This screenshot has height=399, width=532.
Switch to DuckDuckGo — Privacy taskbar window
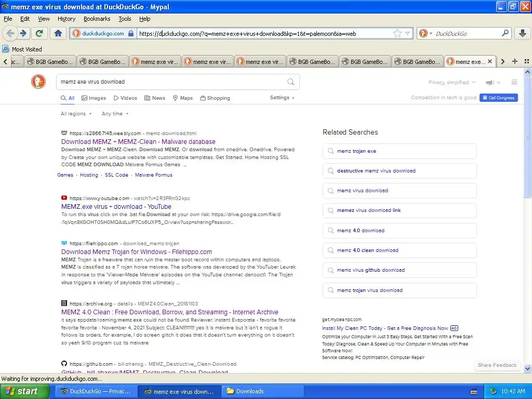coord(96,392)
